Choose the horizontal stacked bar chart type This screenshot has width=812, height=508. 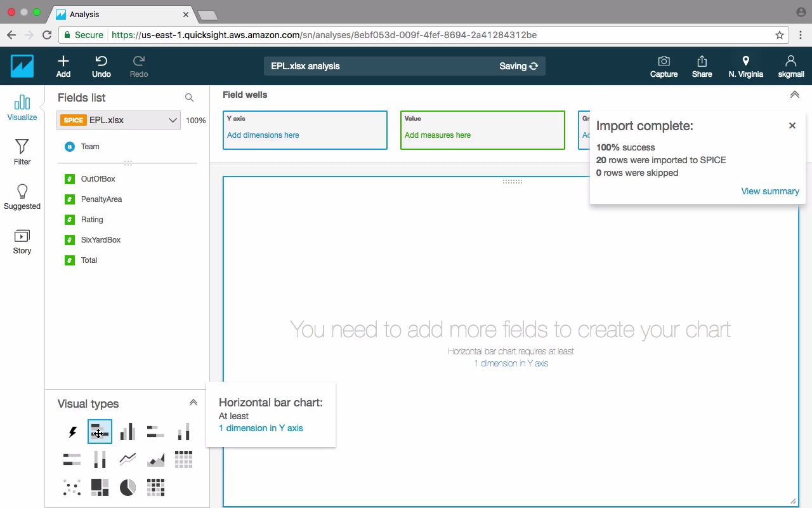pos(155,432)
